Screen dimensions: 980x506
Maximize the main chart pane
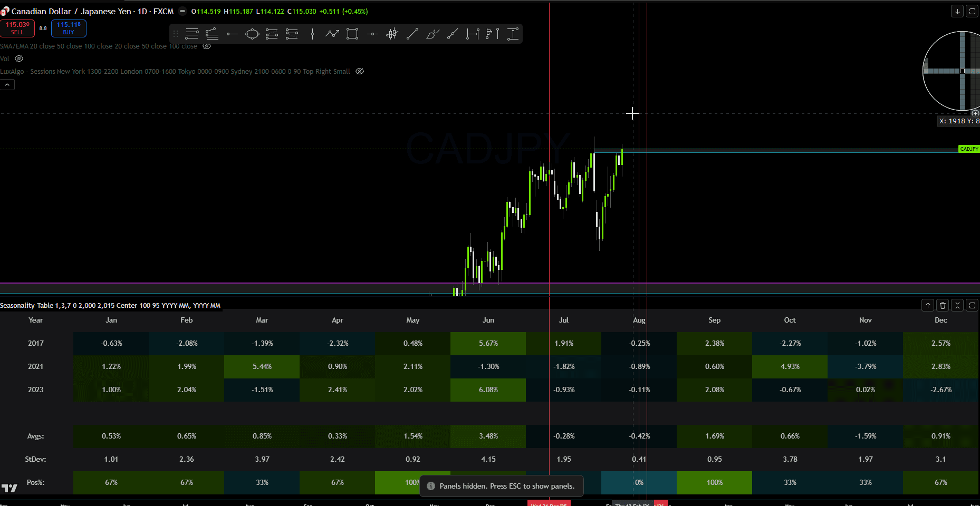tap(972, 11)
